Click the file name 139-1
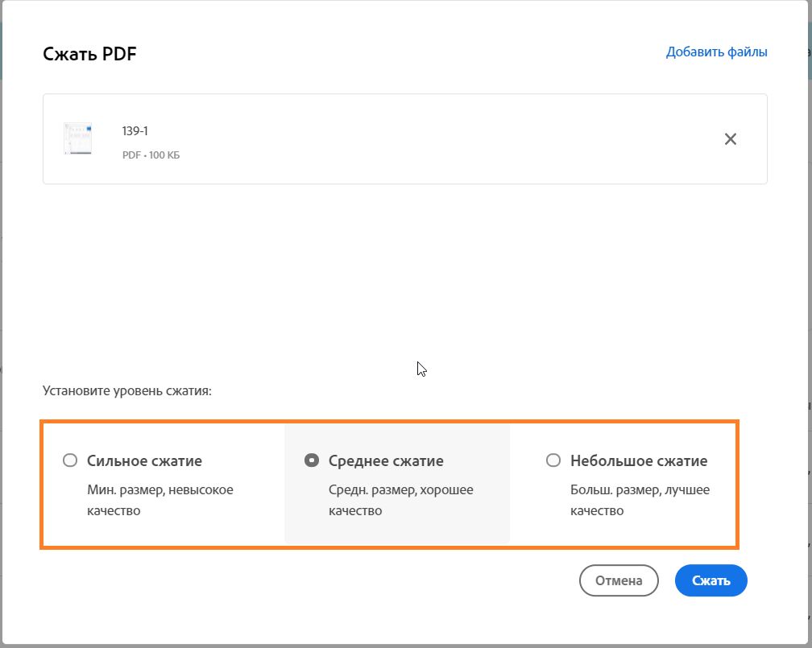This screenshot has height=648, width=812. pos(135,130)
